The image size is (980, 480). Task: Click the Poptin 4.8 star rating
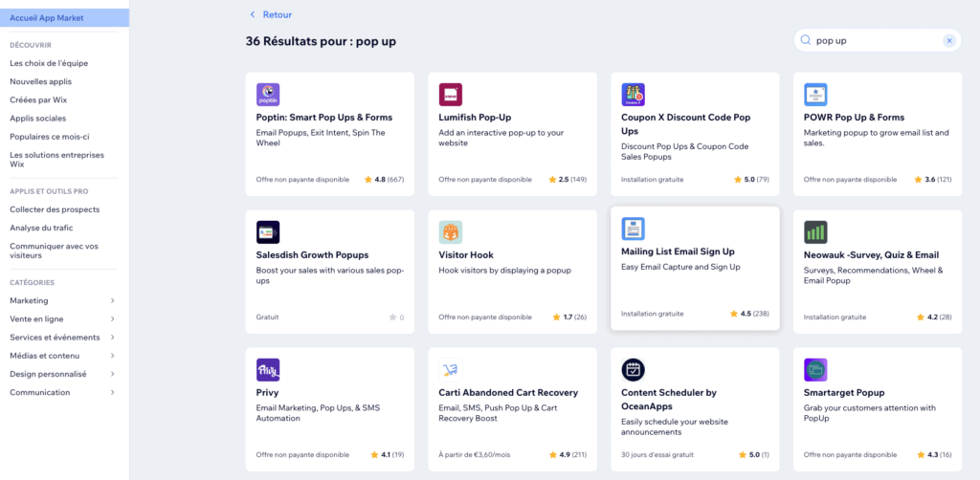[x=385, y=179]
